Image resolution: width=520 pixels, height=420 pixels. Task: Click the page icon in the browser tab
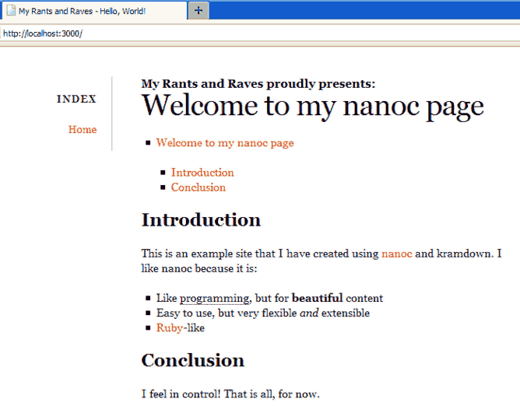click(11, 11)
